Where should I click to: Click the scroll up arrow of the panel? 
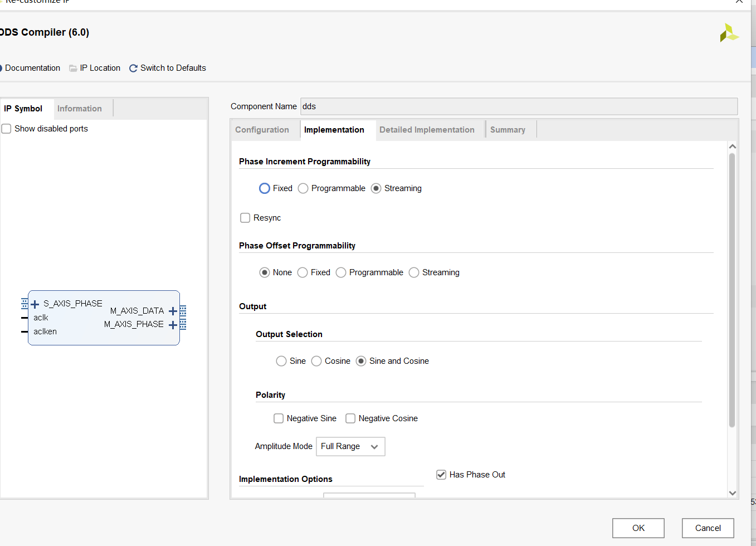[733, 147]
